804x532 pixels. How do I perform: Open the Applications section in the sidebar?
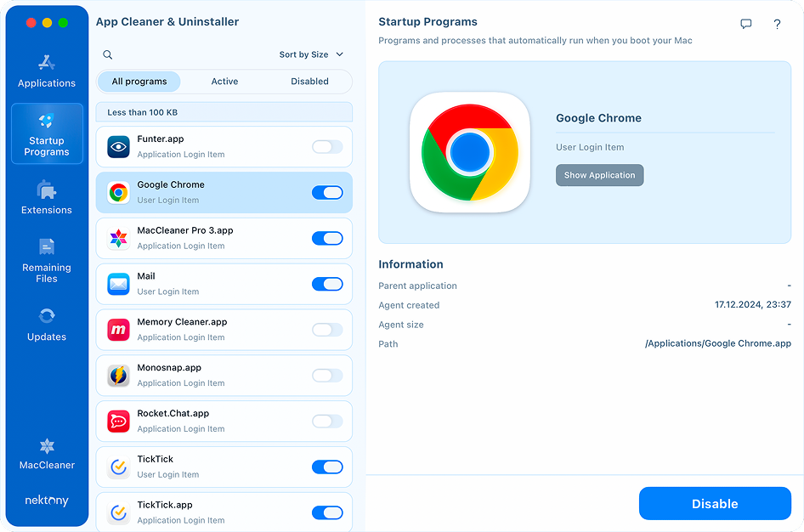click(47, 73)
